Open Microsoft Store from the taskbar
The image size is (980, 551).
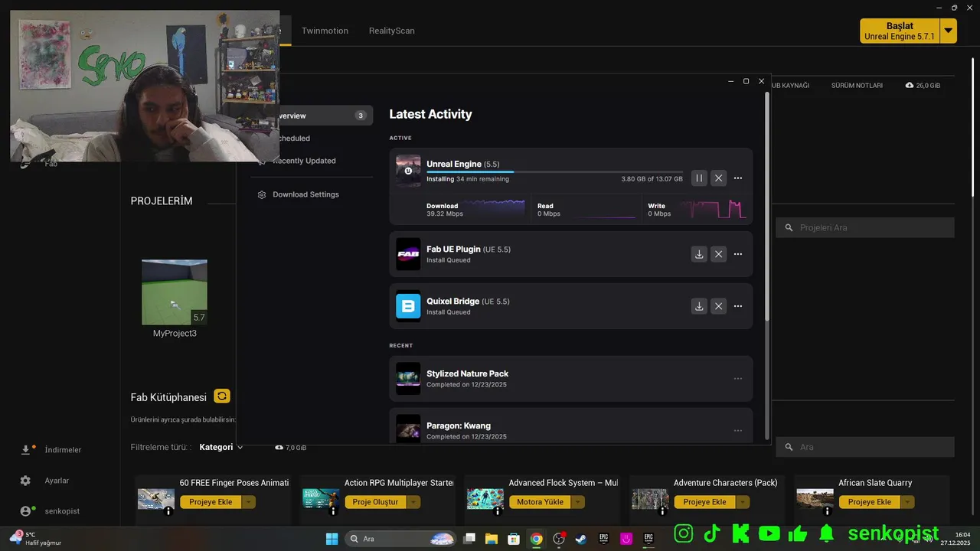[x=514, y=539]
